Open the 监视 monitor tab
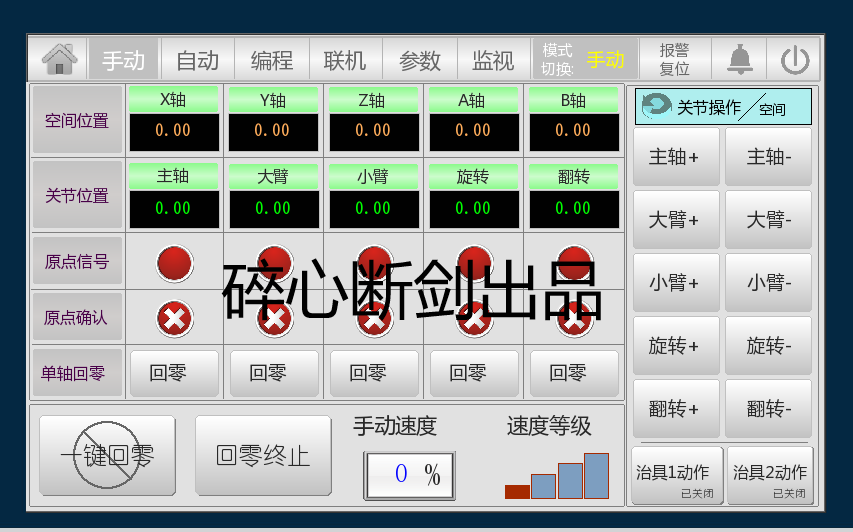Image resolution: width=853 pixels, height=532 pixels. pyautogui.click(x=493, y=60)
